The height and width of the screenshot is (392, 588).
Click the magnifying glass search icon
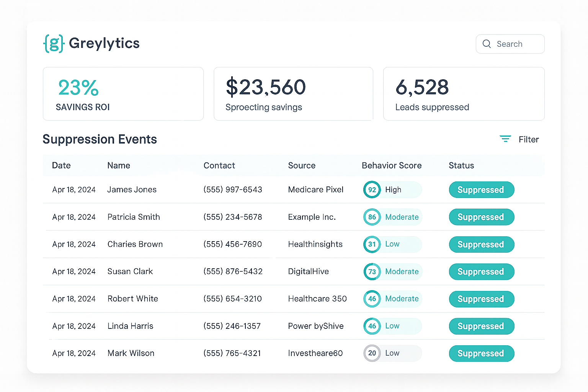click(x=487, y=44)
